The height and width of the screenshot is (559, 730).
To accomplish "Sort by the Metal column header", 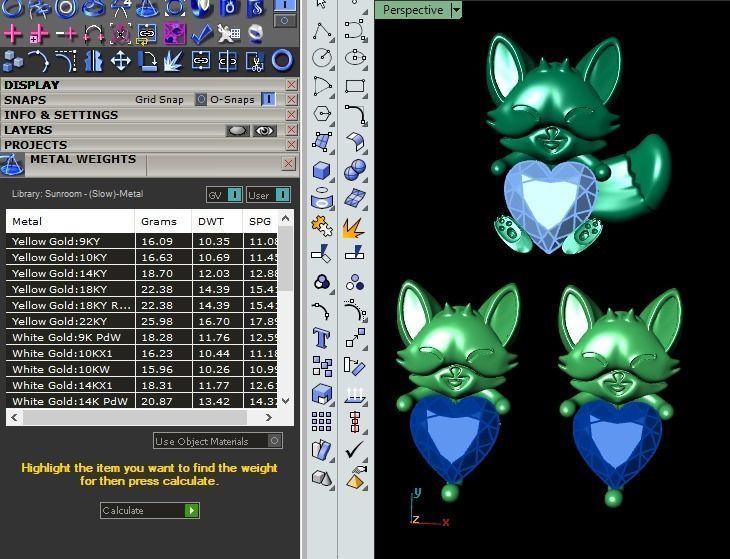I will pos(70,221).
